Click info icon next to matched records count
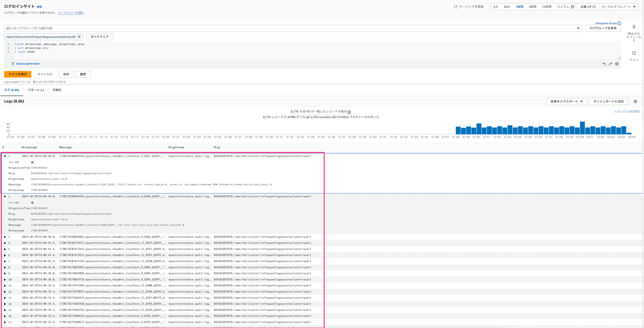Image resolution: width=644 pixels, height=328 pixels. coord(349,112)
